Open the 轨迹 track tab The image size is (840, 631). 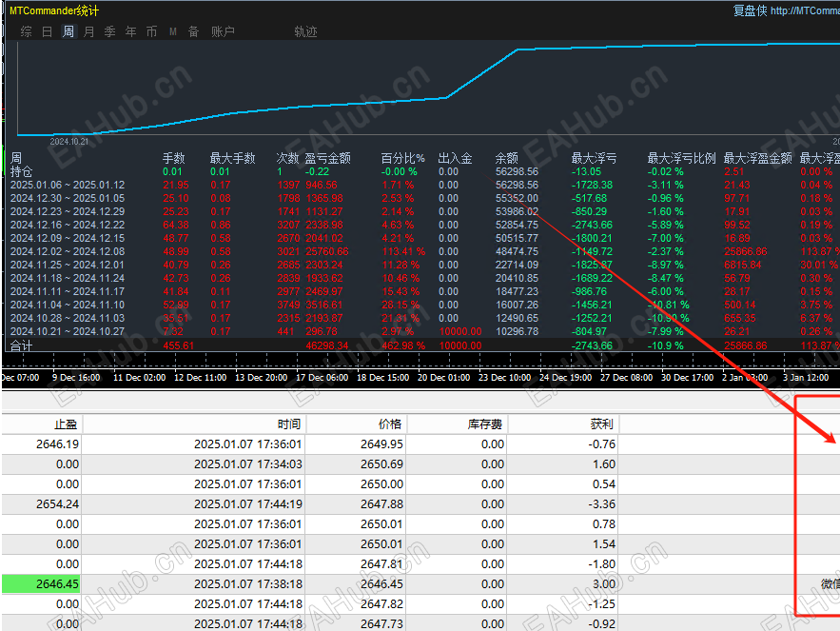(x=306, y=31)
